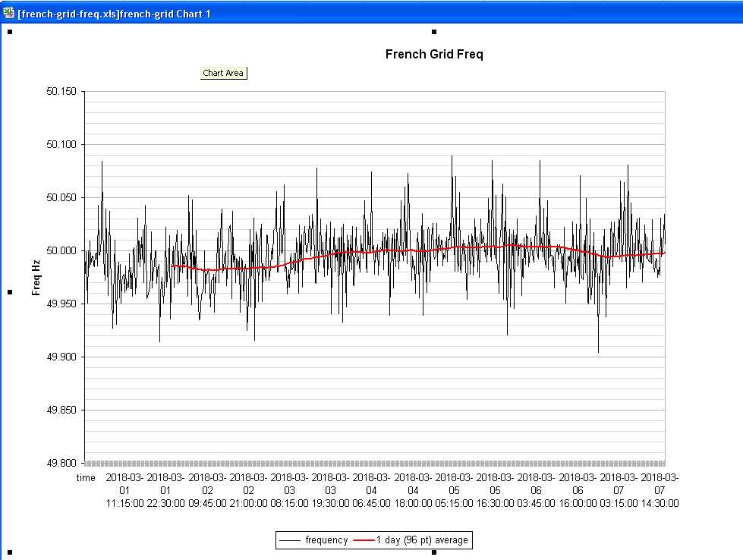Click the bottom-left chart selection handle

pyautogui.click(x=10, y=552)
